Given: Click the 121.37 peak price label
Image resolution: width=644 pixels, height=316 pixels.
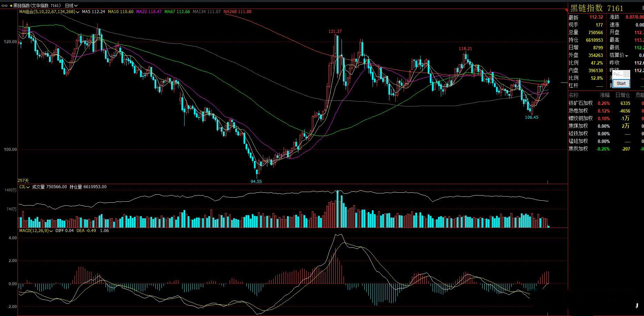Looking at the screenshot, I should coord(335,31).
